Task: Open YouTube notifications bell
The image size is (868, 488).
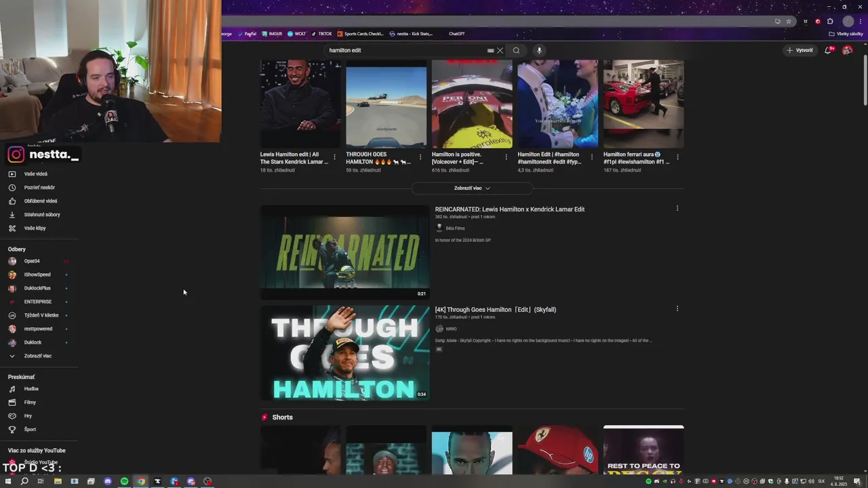Action: pos(828,50)
